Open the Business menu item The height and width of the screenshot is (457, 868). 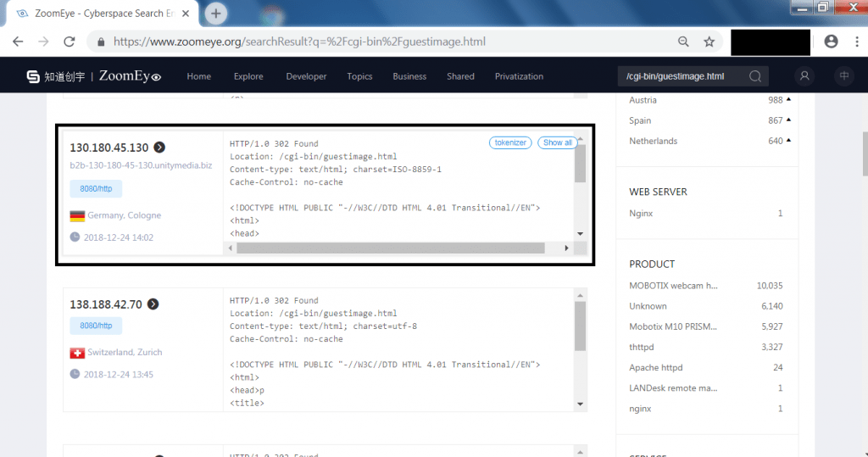click(x=409, y=76)
